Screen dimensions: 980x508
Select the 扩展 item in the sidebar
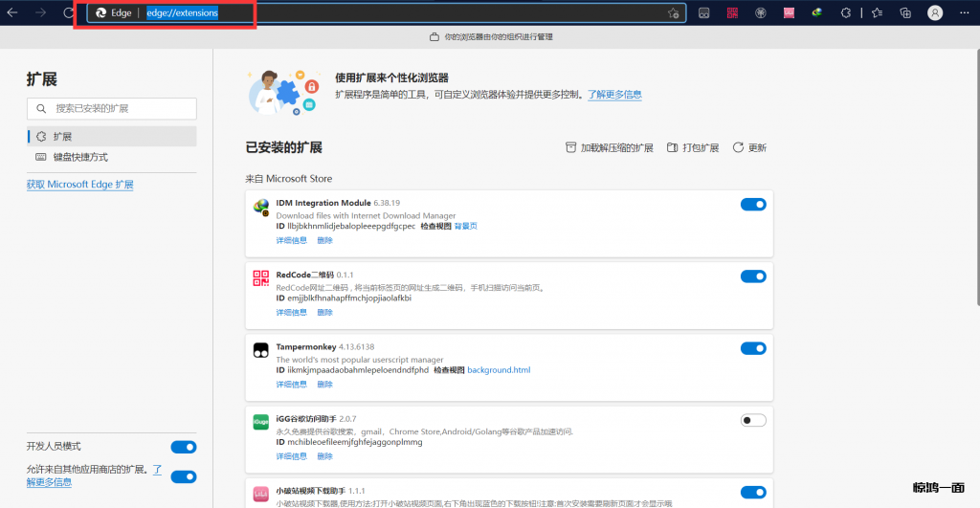click(x=63, y=137)
